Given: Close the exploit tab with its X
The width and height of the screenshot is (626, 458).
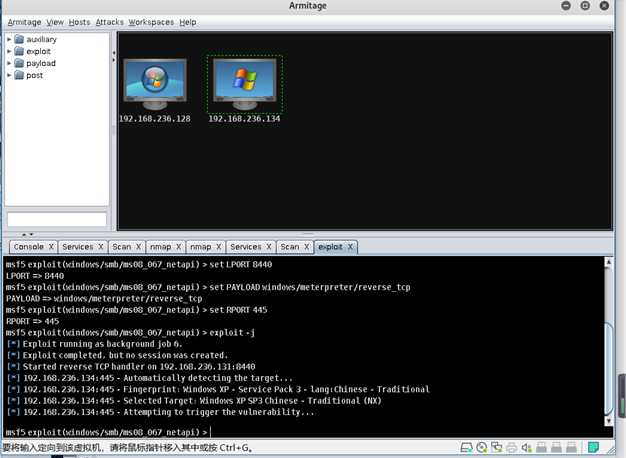Looking at the screenshot, I should [350, 247].
